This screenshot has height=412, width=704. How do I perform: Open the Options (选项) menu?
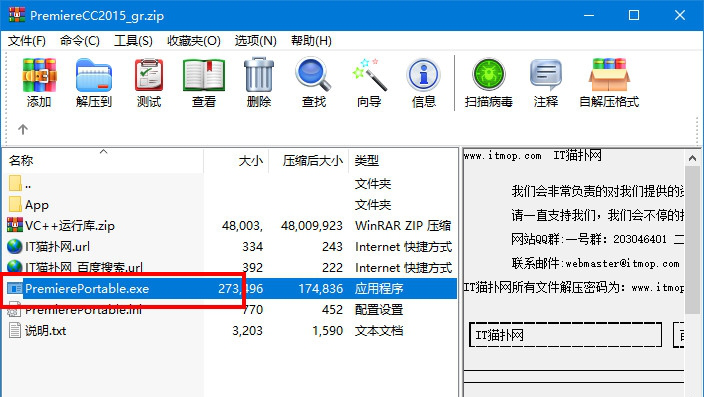click(x=255, y=41)
